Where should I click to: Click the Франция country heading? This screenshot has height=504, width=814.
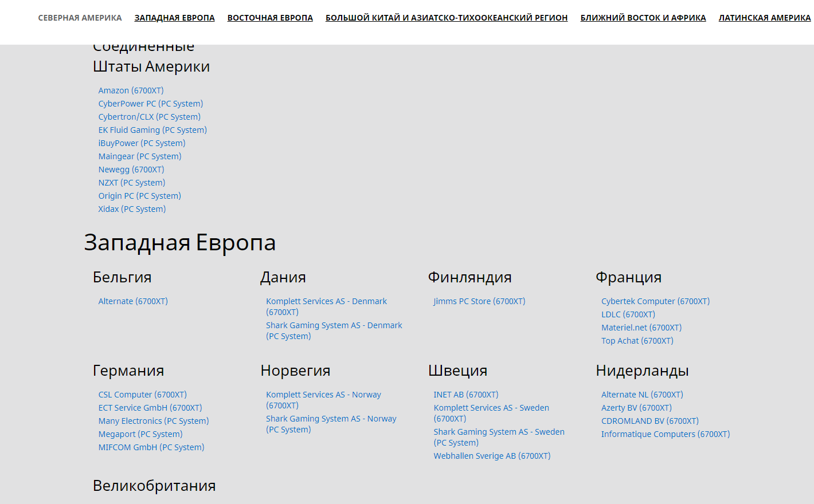point(629,278)
